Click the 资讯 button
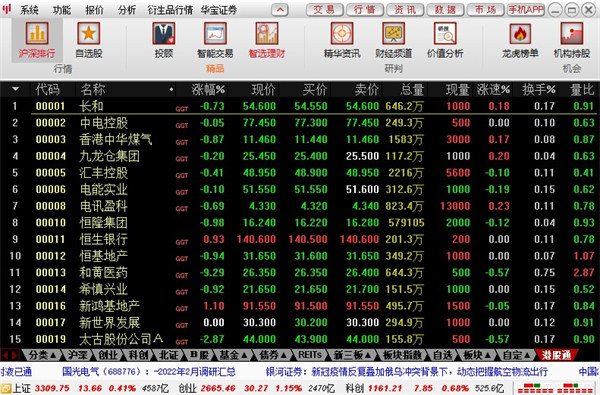 tap(405, 10)
